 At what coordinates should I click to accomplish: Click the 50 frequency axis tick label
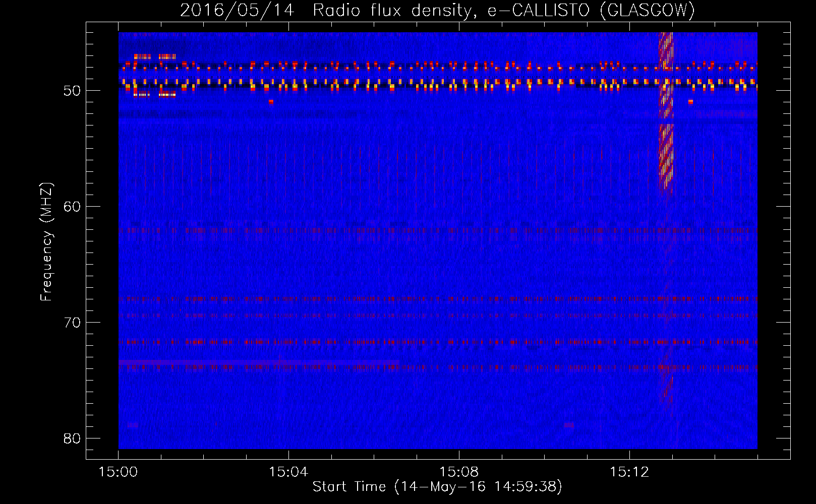tap(72, 91)
